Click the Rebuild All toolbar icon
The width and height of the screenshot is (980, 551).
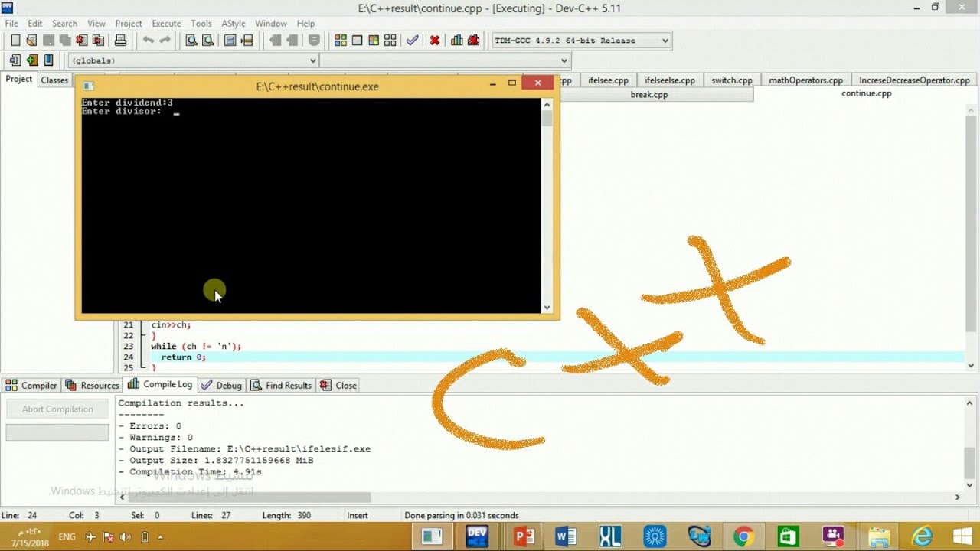pyautogui.click(x=390, y=41)
